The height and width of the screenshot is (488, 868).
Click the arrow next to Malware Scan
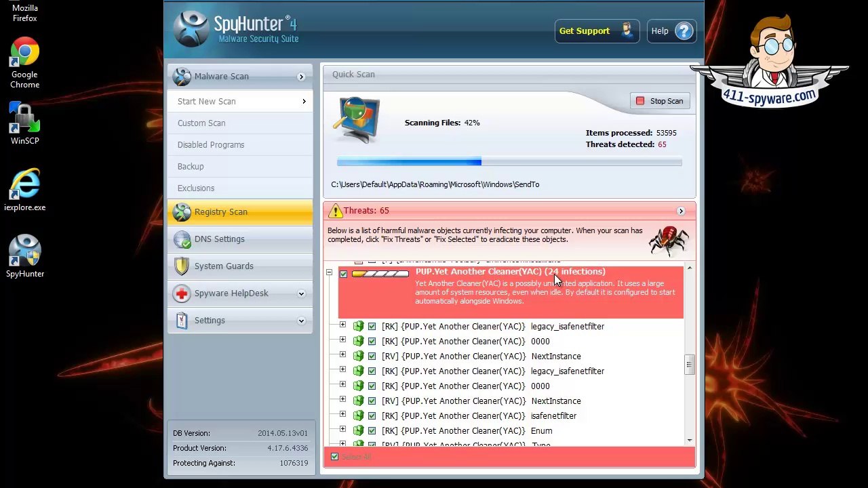[301, 77]
